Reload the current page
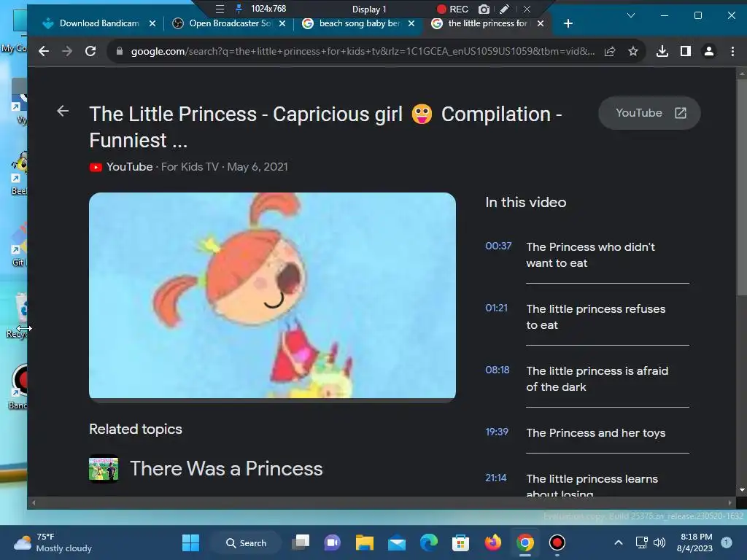Image resolution: width=747 pixels, height=560 pixels. pyautogui.click(x=90, y=52)
